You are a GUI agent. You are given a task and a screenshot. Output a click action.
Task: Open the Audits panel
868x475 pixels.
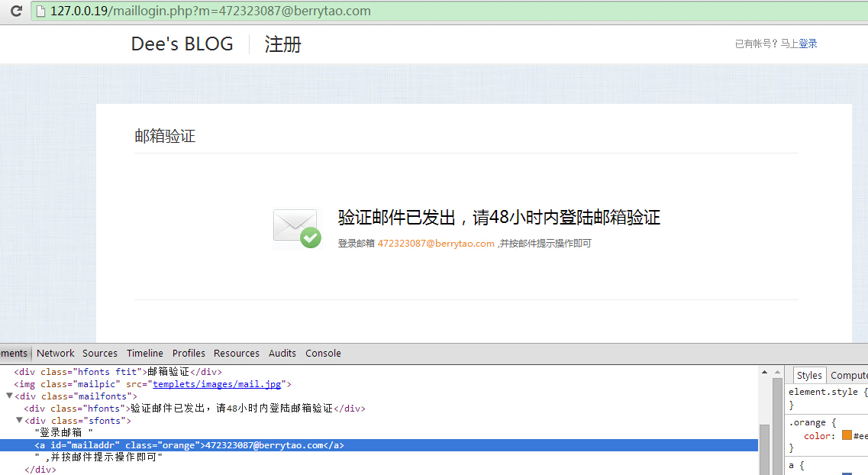click(x=282, y=353)
